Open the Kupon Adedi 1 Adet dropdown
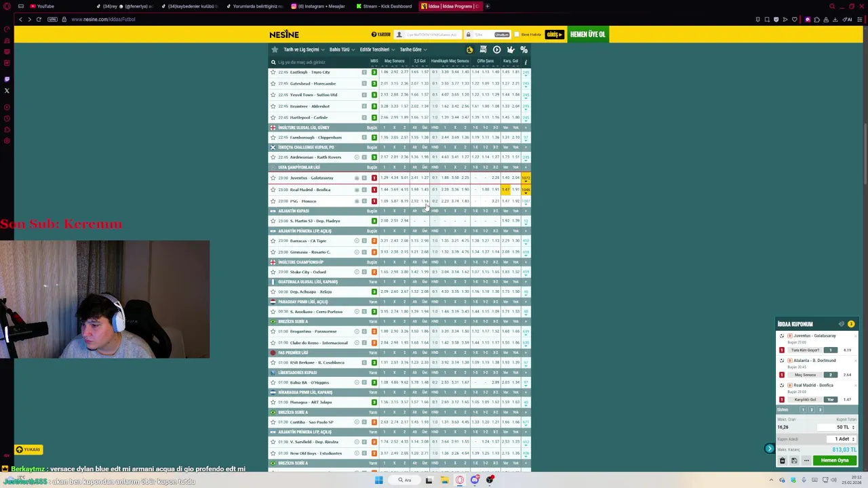This screenshot has width=868, height=488. pyautogui.click(x=842, y=439)
